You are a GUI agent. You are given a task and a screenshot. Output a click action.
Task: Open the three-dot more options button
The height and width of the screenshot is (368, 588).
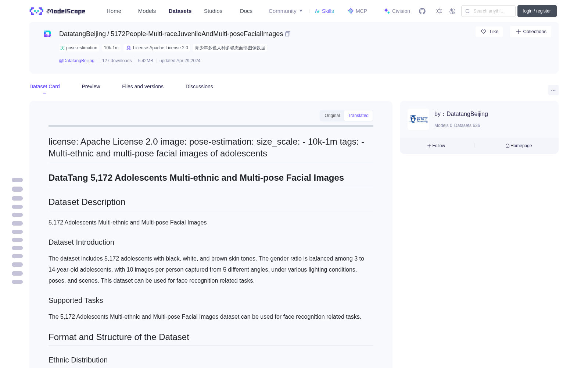(553, 90)
